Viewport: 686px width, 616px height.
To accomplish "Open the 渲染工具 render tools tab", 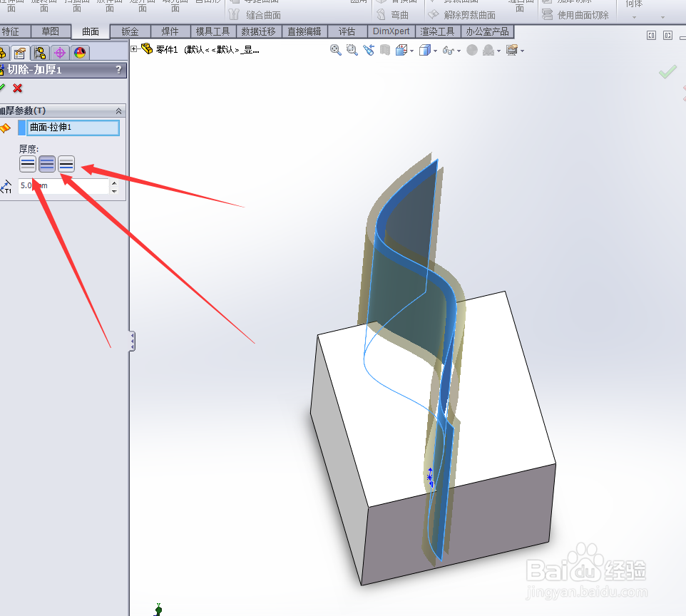I will tap(438, 31).
